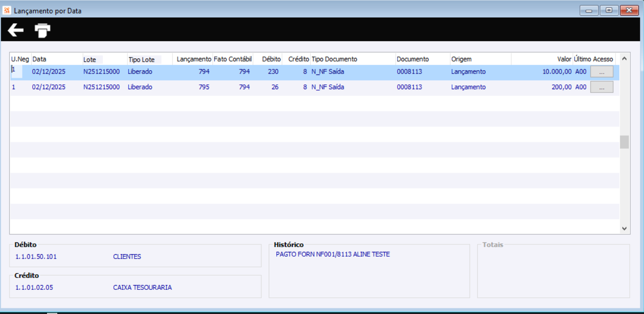Click U.Neg input cell in first row
644x314 pixels.
tap(17, 71)
